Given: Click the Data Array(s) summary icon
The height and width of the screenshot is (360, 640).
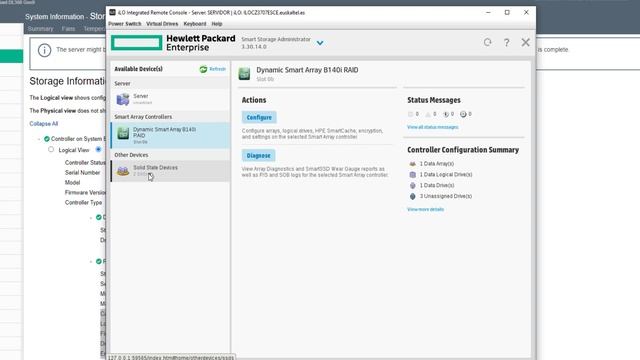Looking at the screenshot, I should coord(412,164).
